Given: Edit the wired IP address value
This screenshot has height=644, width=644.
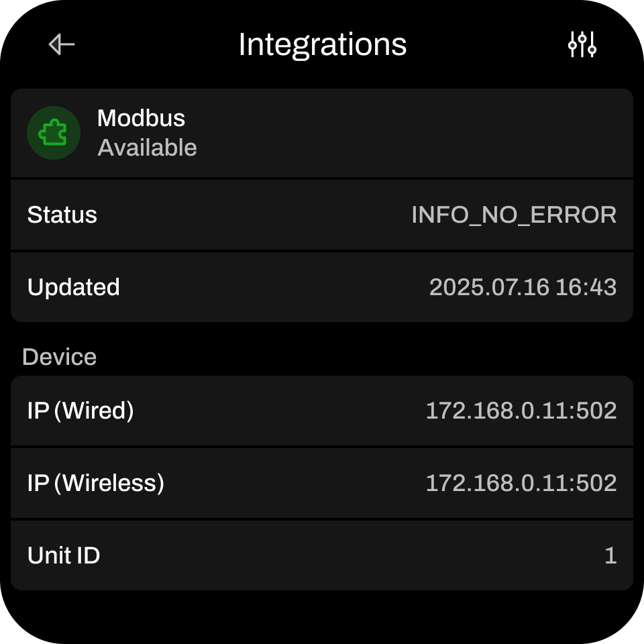Looking at the screenshot, I should point(521,411).
